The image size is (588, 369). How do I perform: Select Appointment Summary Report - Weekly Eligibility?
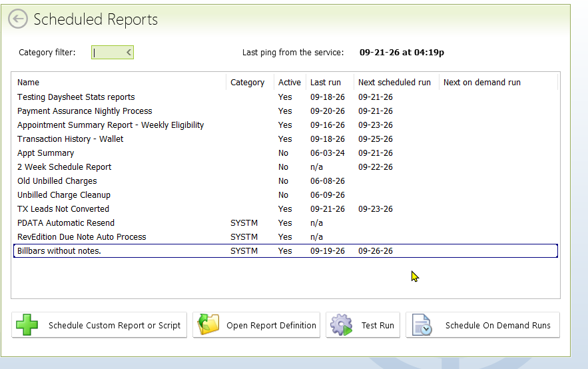coord(286,125)
